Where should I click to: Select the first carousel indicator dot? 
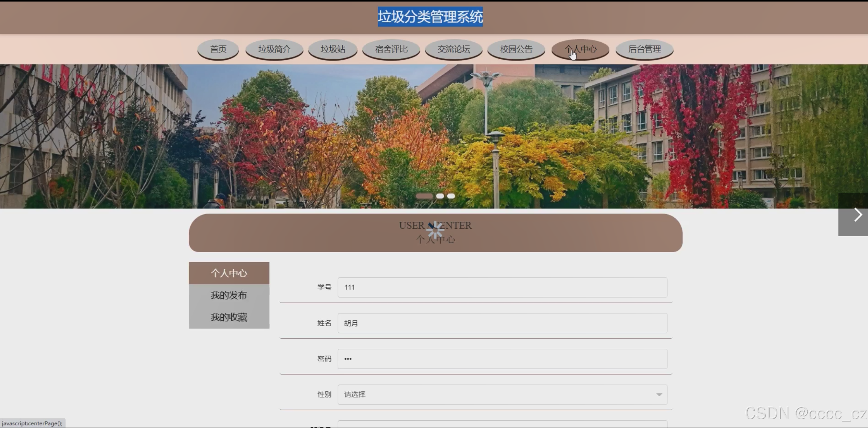click(424, 196)
